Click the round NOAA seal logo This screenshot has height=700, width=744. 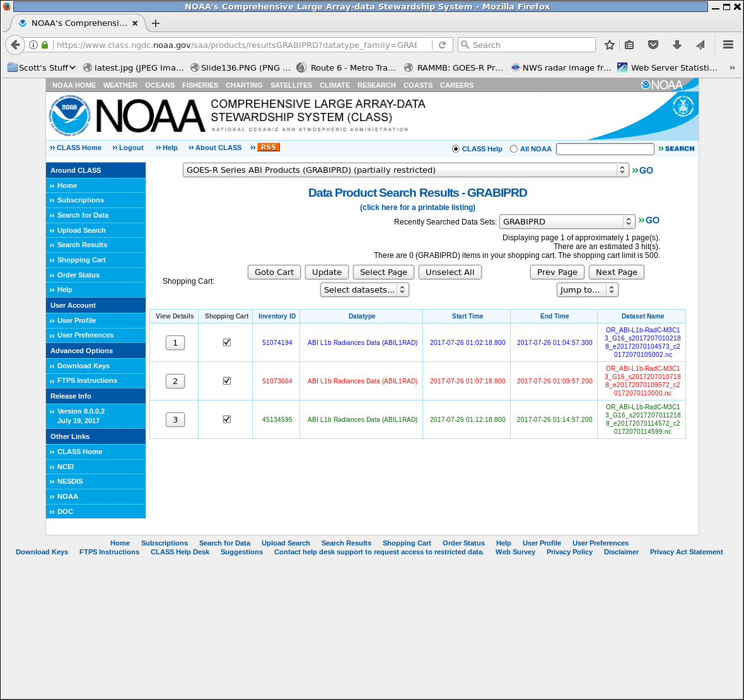[x=70, y=115]
